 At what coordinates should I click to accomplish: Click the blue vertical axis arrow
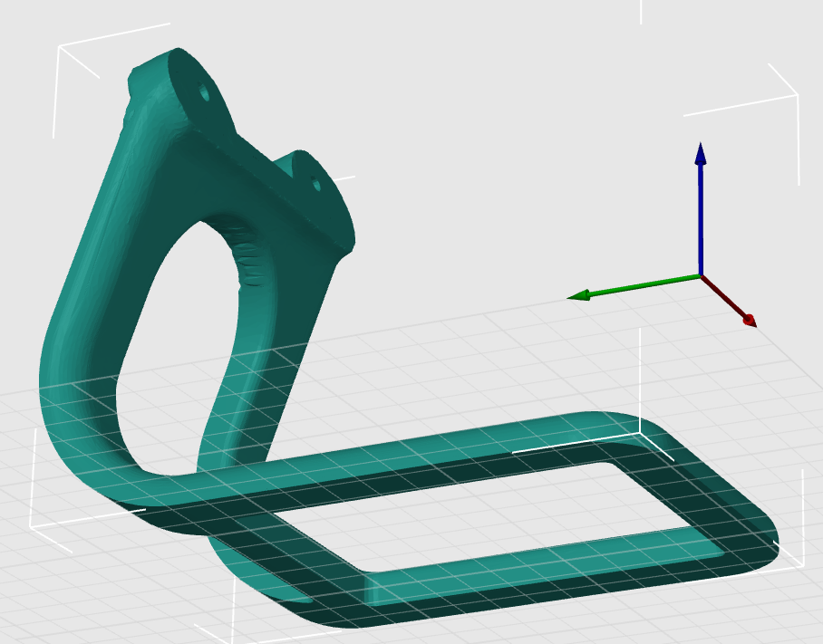[x=701, y=207]
